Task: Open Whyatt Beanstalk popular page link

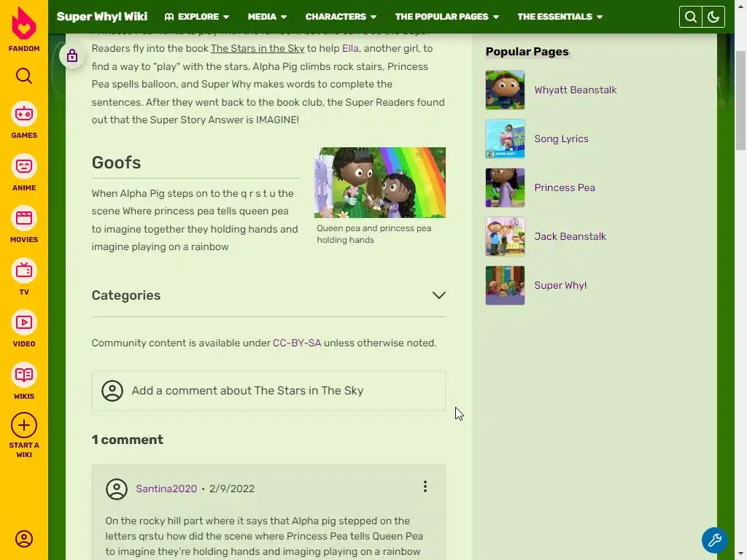Action: (575, 90)
